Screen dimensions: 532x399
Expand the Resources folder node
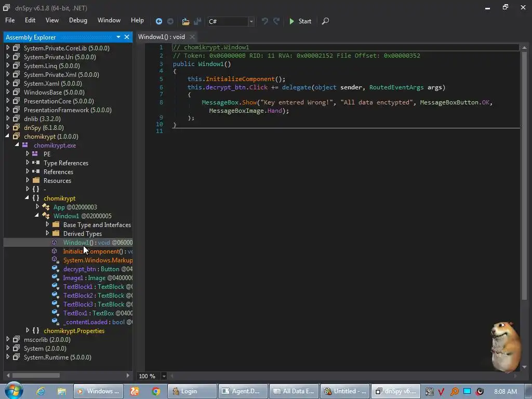tap(28, 180)
